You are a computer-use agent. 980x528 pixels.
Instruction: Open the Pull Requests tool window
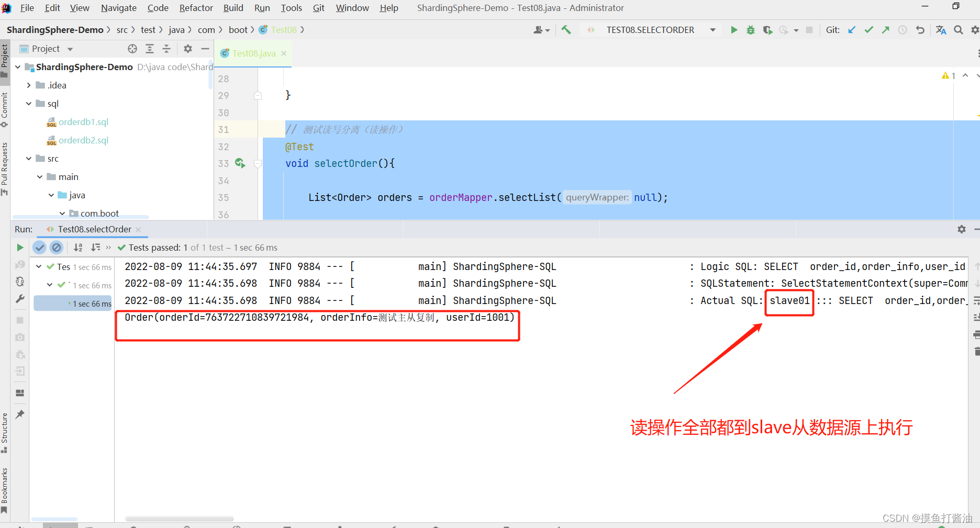point(4,169)
